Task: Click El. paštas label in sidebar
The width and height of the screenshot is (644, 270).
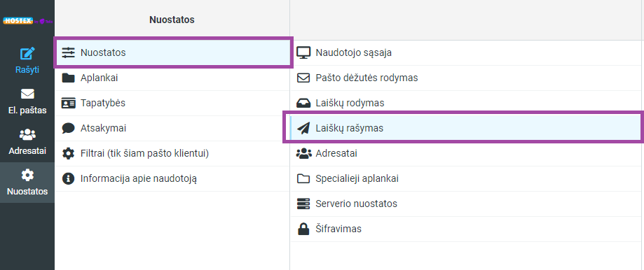Action: 27,111
